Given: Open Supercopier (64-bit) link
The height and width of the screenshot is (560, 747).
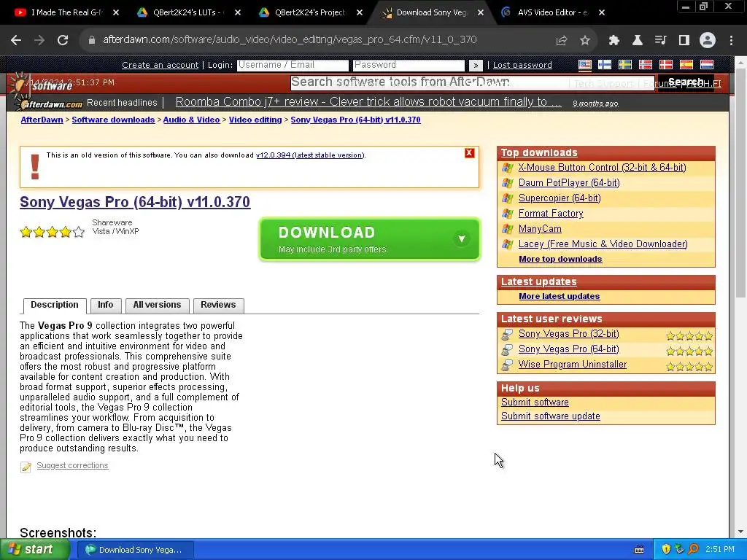Looking at the screenshot, I should pyautogui.click(x=560, y=198).
